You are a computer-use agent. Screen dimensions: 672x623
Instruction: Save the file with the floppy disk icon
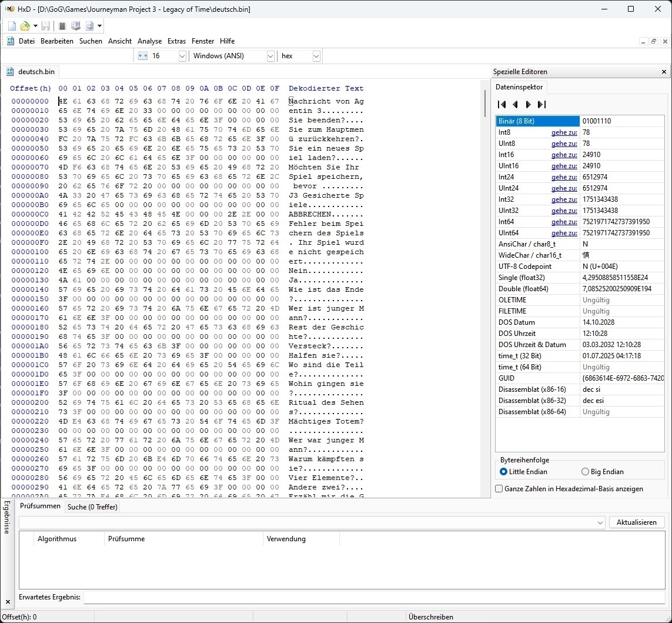pyautogui.click(x=45, y=26)
